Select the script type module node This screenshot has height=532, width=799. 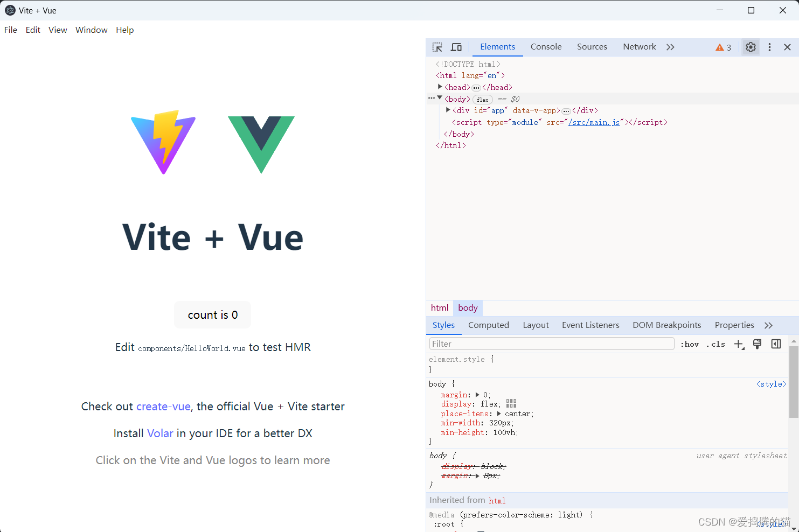(x=560, y=122)
